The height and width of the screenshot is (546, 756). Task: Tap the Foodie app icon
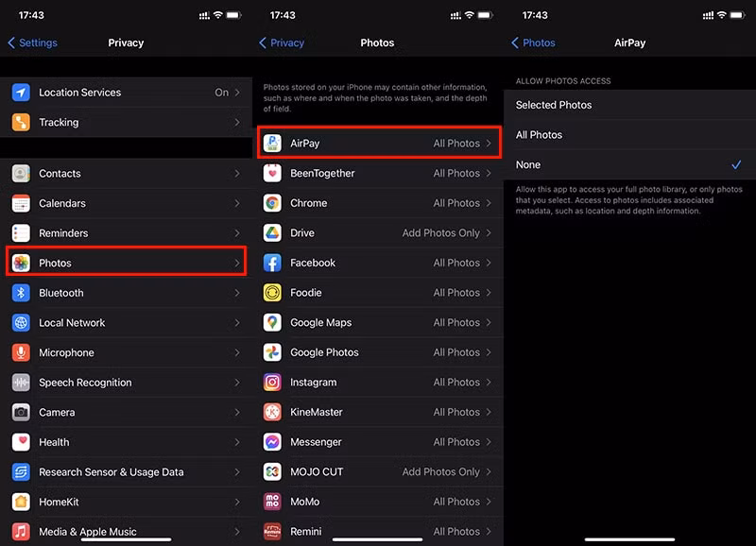(272, 293)
